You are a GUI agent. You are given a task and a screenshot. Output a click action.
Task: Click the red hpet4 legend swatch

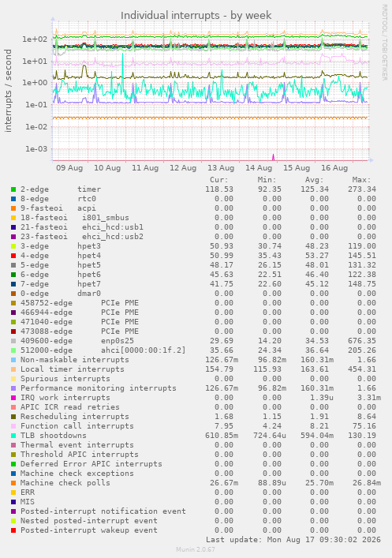(x=13, y=256)
